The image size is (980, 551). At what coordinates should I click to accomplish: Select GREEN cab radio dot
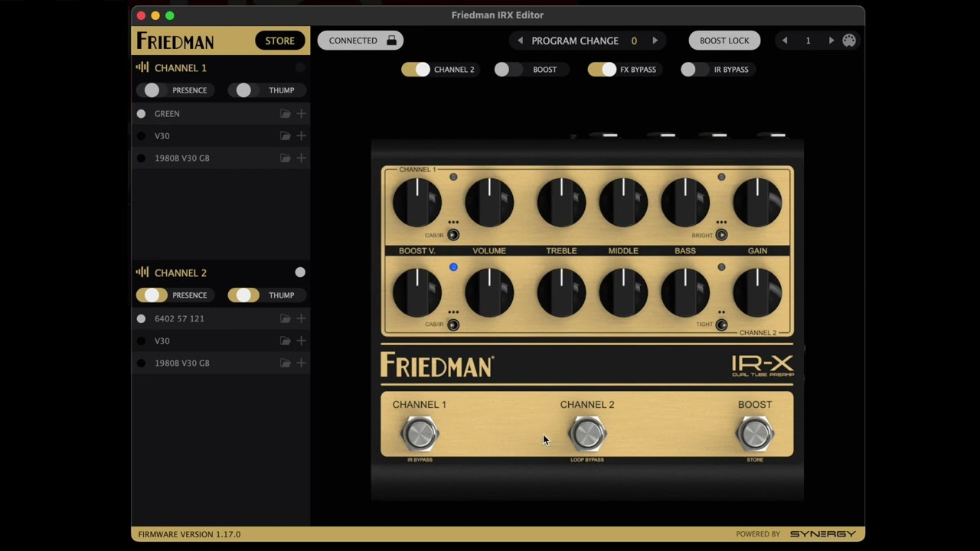click(x=141, y=113)
